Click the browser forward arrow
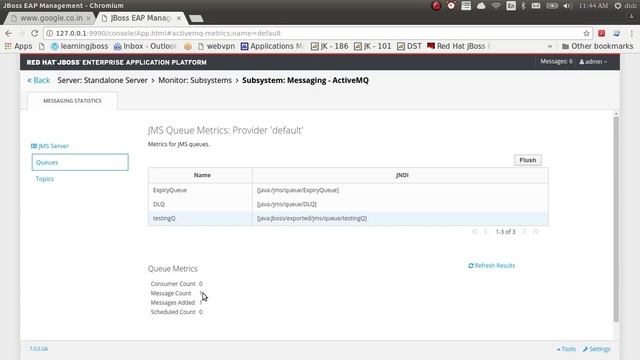Viewport: 640px width, 360px height. tap(22, 33)
